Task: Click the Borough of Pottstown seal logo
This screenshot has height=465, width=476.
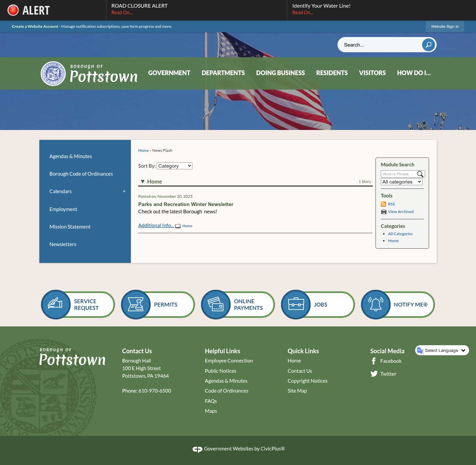Action: click(x=53, y=73)
